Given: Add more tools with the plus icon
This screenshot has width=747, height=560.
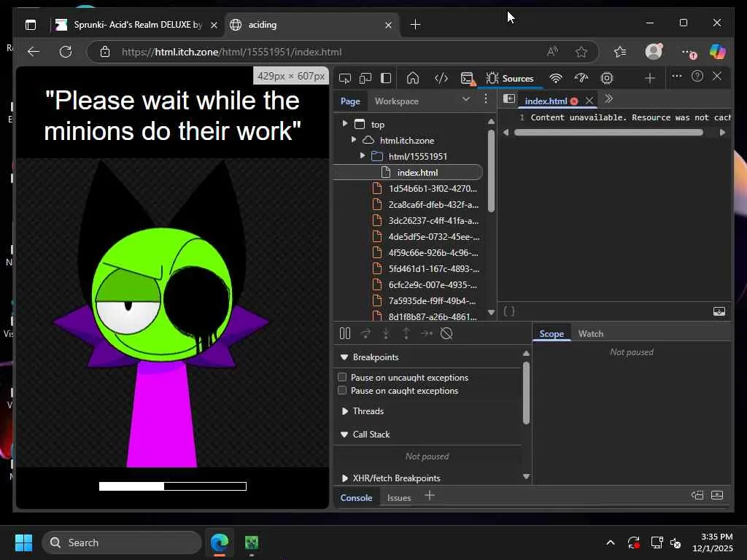Looking at the screenshot, I should 650,78.
